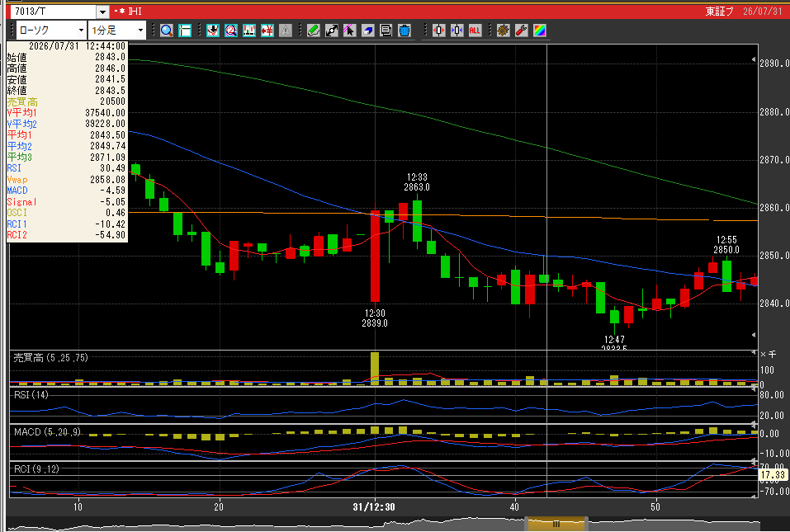Image resolution: width=790 pixels, height=532 pixels.
Task: Toggle the crosshair cursor grid icon
Action: coord(185,31)
